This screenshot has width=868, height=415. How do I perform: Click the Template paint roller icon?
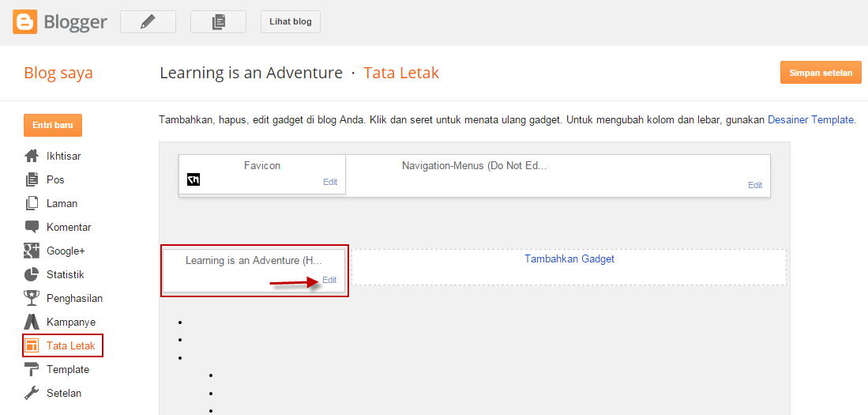pyautogui.click(x=32, y=369)
